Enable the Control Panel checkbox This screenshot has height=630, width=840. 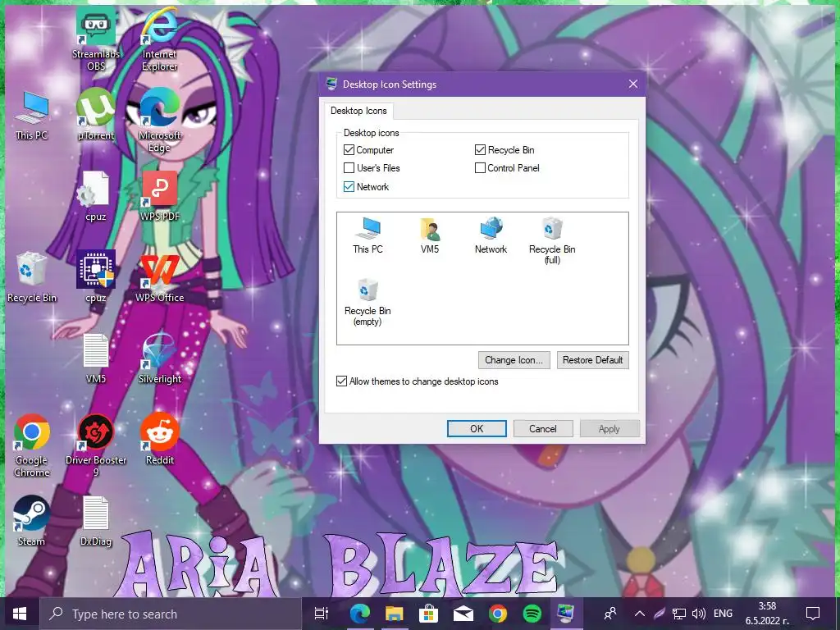[x=480, y=167]
